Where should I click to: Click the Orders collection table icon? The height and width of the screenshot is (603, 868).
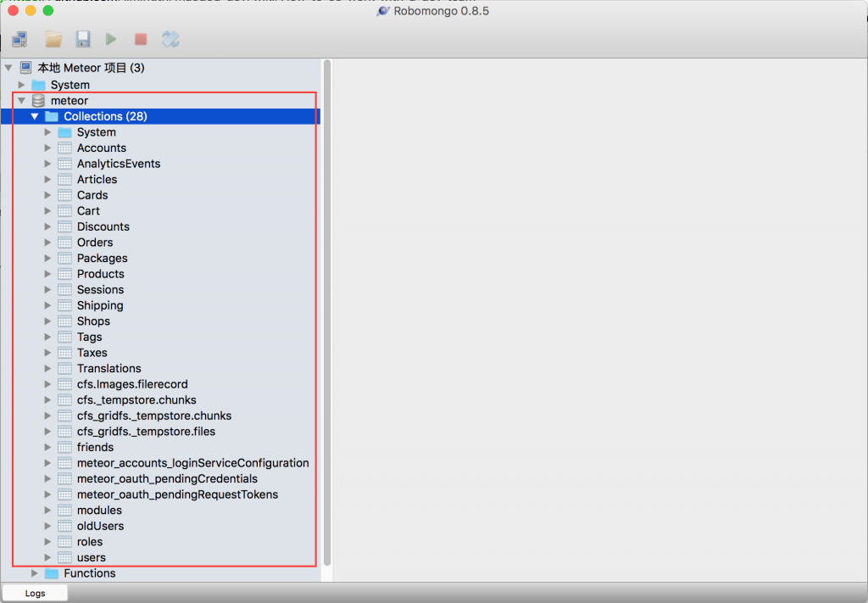tap(64, 243)
